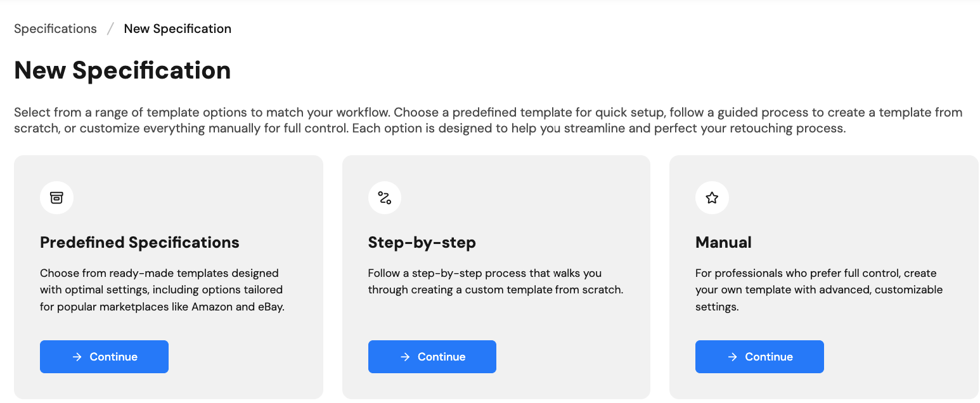Click the intro paragraph about template options
Viewport: 980px width, 403px height.
pos(488,120)
